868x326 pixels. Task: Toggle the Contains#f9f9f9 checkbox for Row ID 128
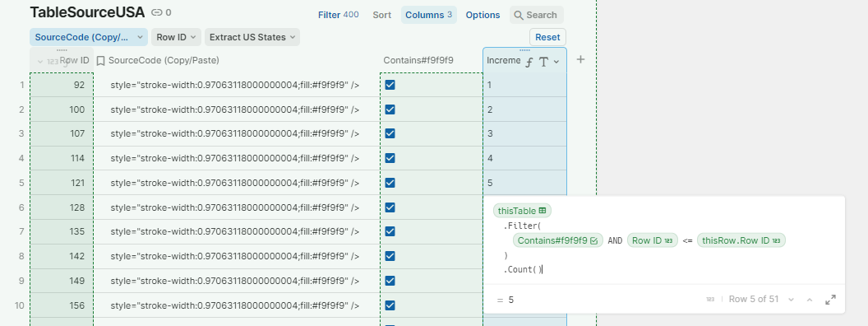(x=390, y=207)
